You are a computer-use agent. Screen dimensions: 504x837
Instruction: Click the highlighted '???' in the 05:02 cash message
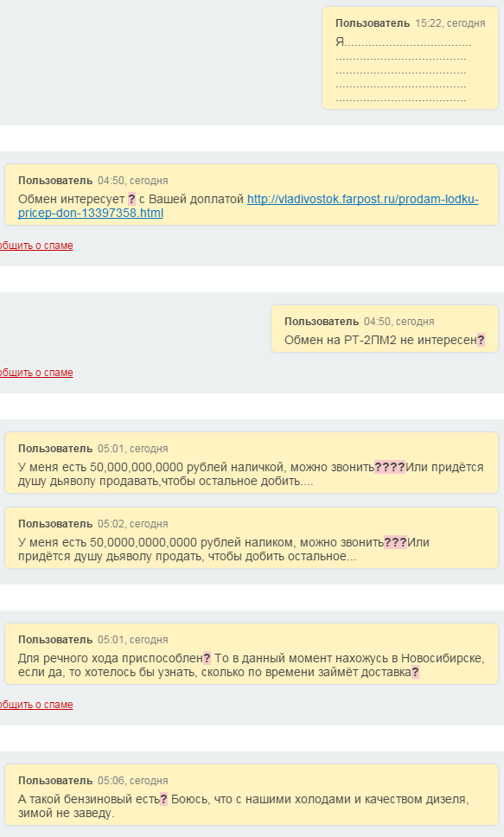pos(396,542)
